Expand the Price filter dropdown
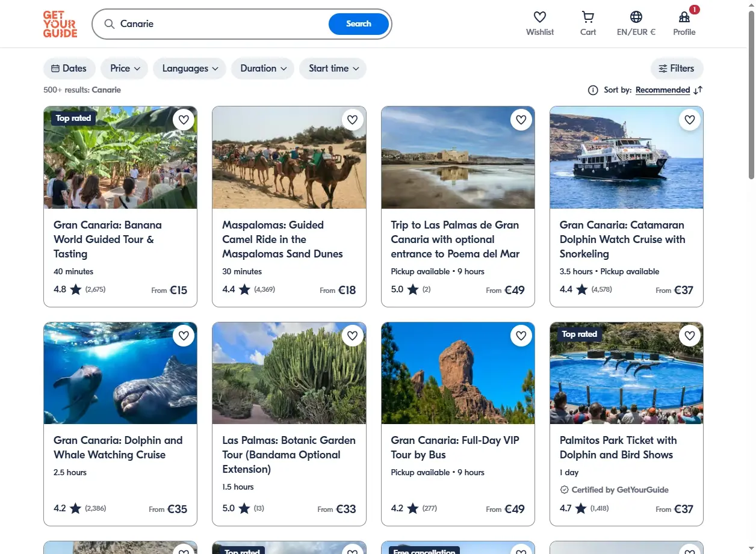756x554 pixels. click(125, 69)
